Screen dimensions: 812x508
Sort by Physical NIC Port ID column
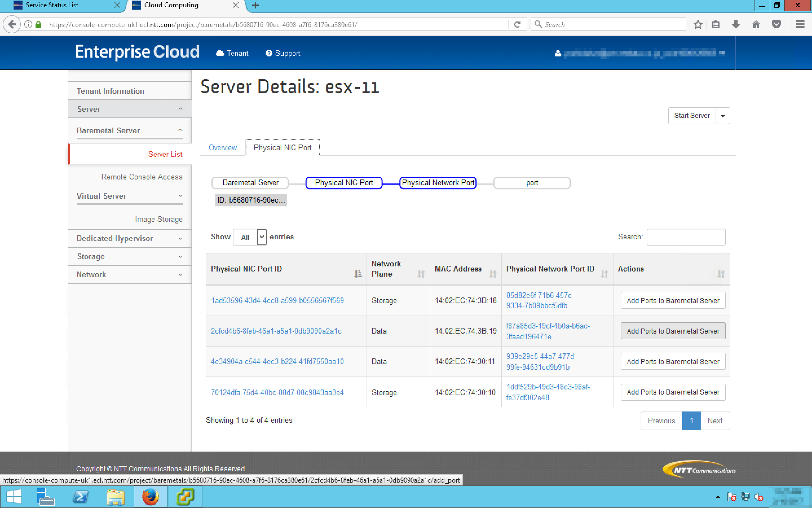(358, 274)
